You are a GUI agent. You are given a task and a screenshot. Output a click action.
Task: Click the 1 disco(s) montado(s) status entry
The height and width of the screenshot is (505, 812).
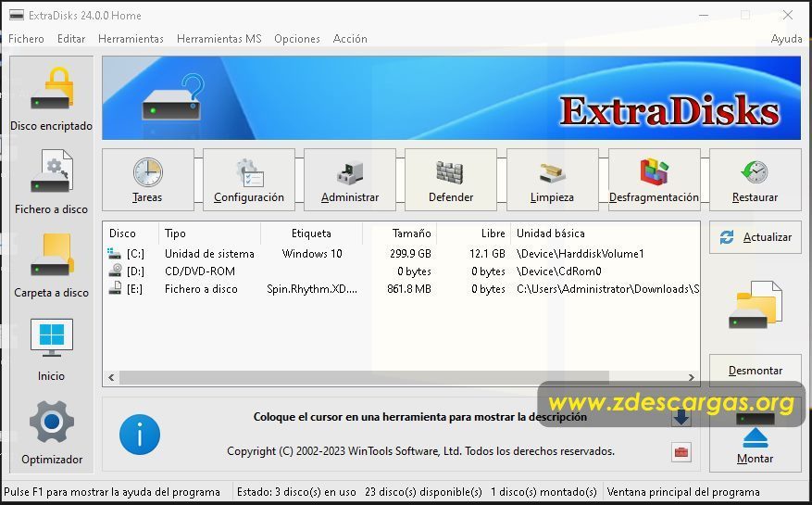click(x=543, y=491)
